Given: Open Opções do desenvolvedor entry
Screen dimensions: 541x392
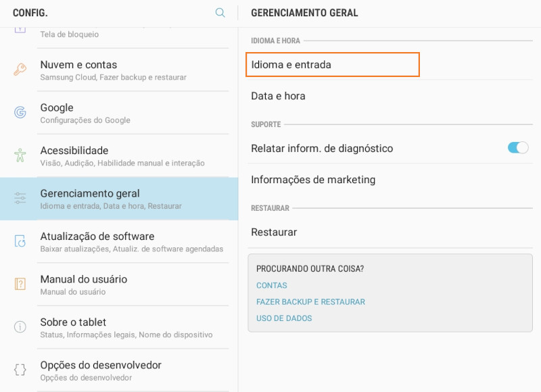Looking at the screenshot, I should click(x=119, y=370).
